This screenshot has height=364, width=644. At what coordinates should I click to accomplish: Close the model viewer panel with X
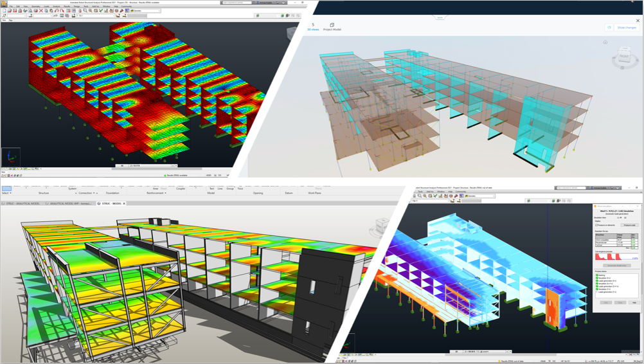[638, 21]
